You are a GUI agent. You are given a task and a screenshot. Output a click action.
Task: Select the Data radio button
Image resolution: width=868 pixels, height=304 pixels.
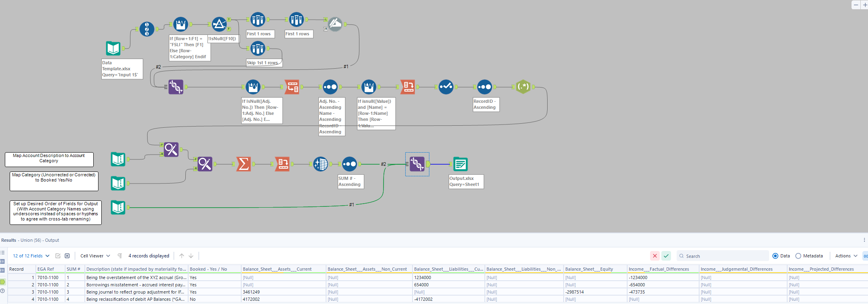tap(776, 256)
